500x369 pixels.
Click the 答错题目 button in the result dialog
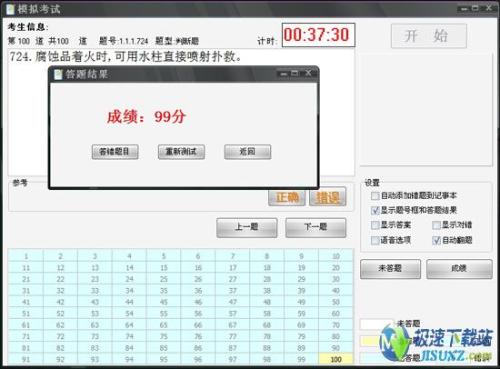click(x=115, y=152)
